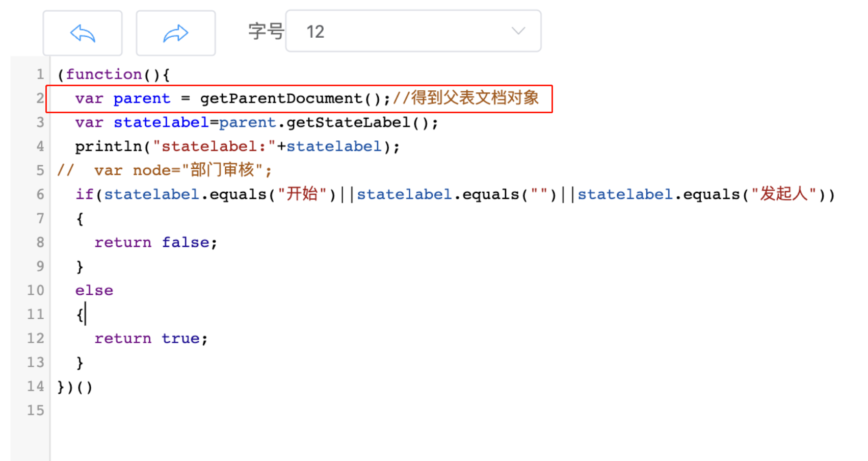This screenshot has height=461, width=868.
Task: Click the println statement on line 4
Action: pos(238,146)
